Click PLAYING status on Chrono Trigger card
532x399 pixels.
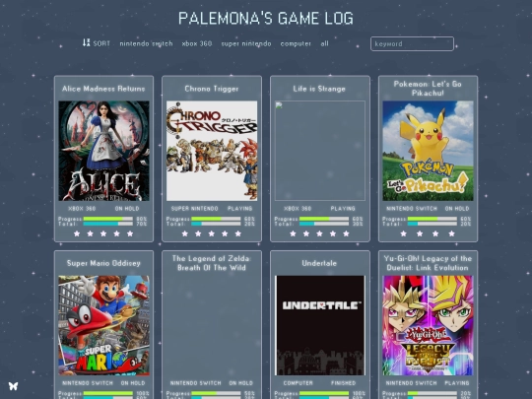tap(239, 208)
